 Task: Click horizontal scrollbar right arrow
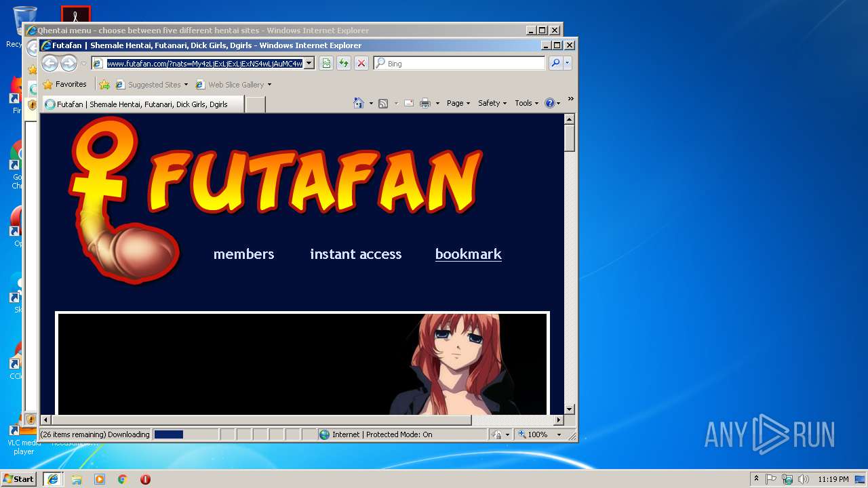559,420
